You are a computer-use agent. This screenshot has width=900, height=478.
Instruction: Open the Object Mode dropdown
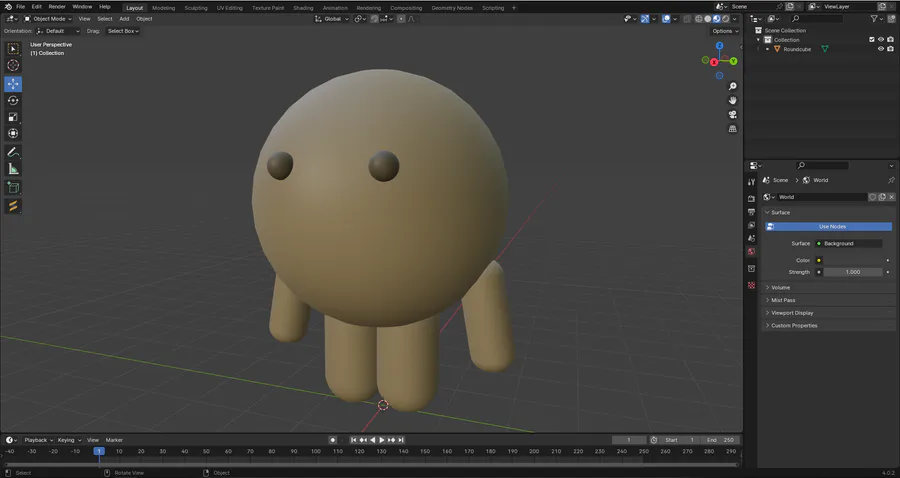pos(48,19)
